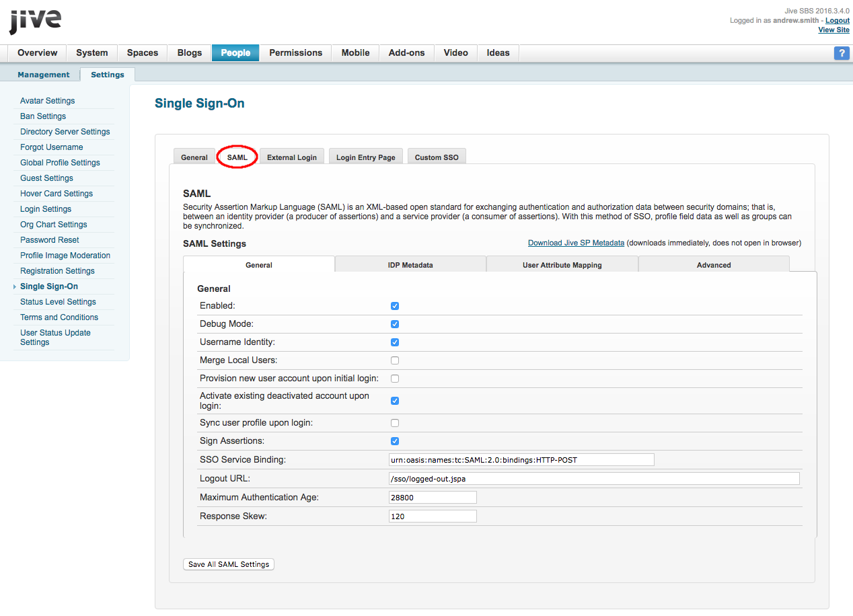Open Org Chart Settings in sidebar
This screenshot has height=616, width=853.
coord(54,225)
